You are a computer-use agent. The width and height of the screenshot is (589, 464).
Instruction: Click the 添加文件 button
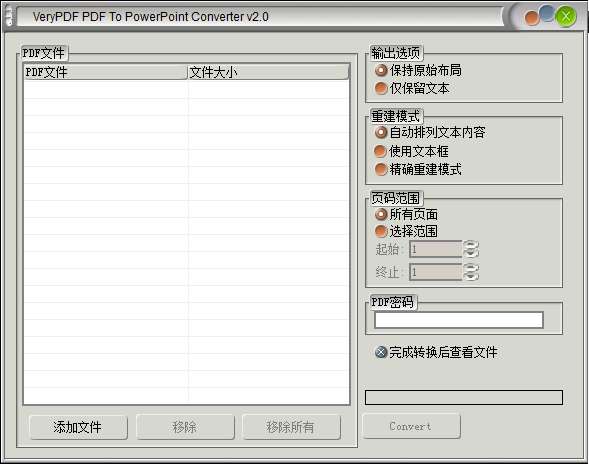(x=78, y=427)
